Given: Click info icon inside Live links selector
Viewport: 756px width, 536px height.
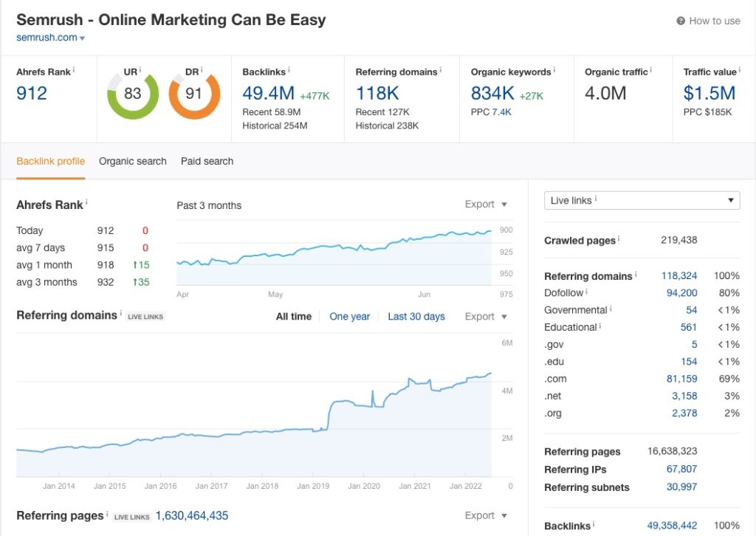Looking at the screenshot, I should pyautogui.click(x=596, y=199).
